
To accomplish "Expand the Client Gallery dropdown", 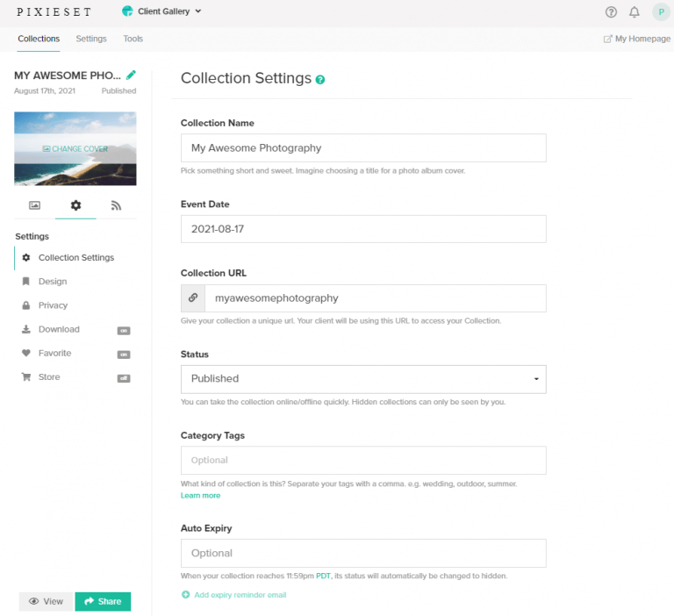I will coord(162,12).
